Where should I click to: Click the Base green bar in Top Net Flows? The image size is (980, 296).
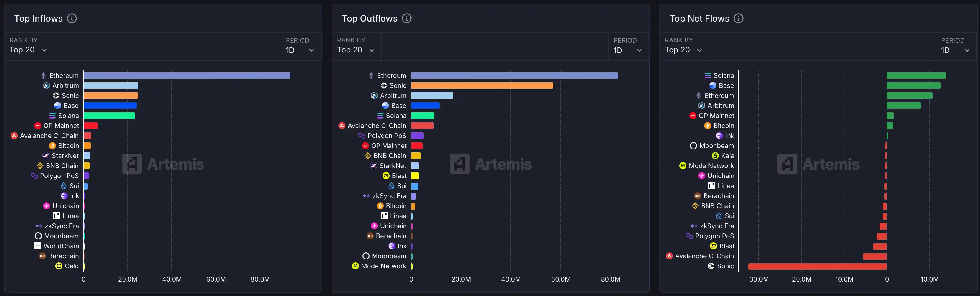(x=914, y=86)
